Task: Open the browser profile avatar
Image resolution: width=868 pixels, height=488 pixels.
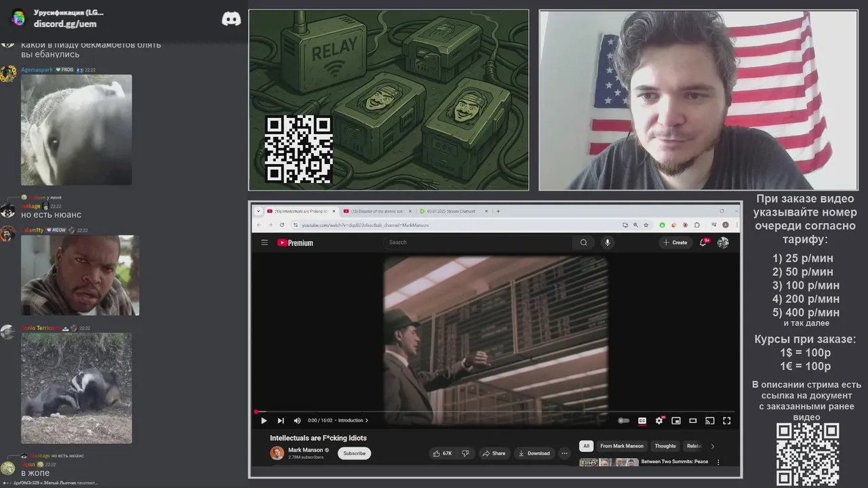Action: pos(726,224)
